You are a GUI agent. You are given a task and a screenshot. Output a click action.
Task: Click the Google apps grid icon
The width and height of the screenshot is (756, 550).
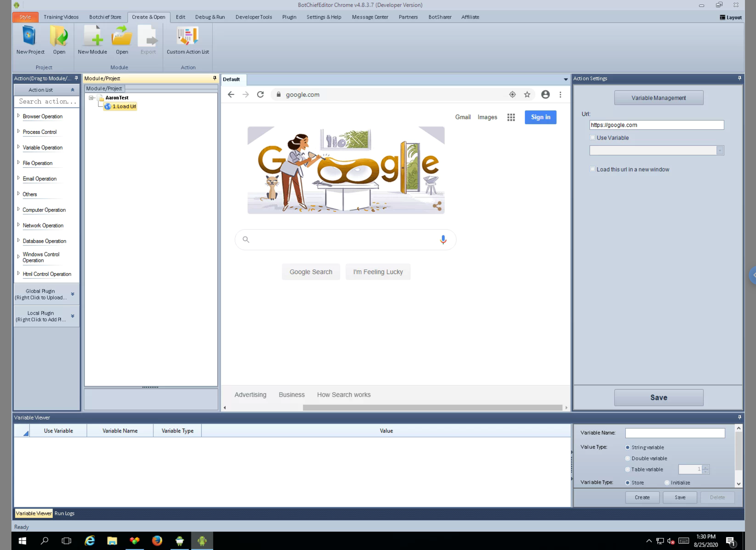coord(511,117)
